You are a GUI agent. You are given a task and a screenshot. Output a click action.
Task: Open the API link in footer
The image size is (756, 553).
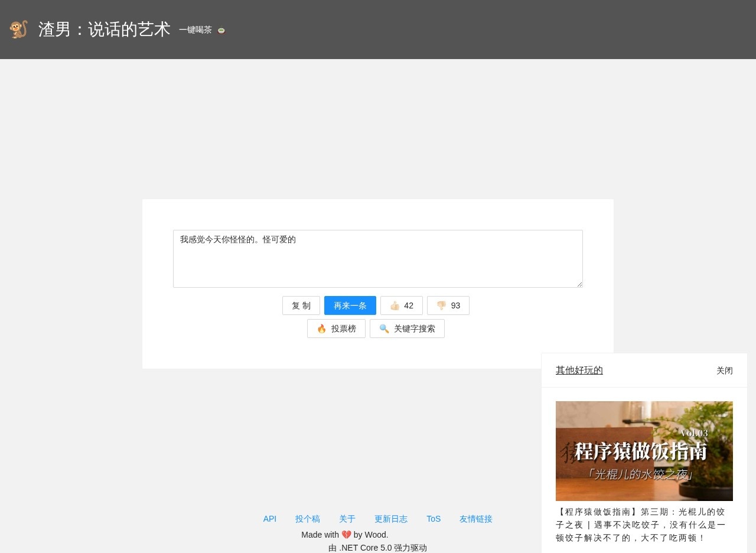(269, 519)
